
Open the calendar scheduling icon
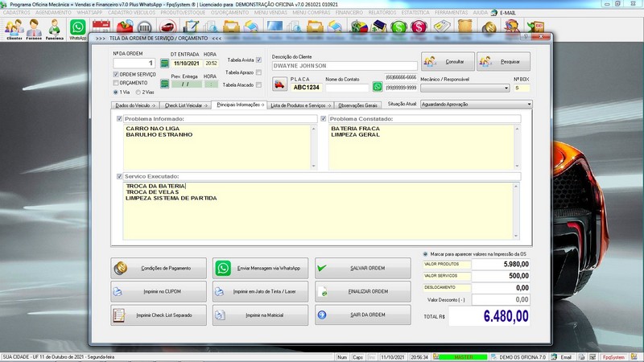click(x=101, y=27)
